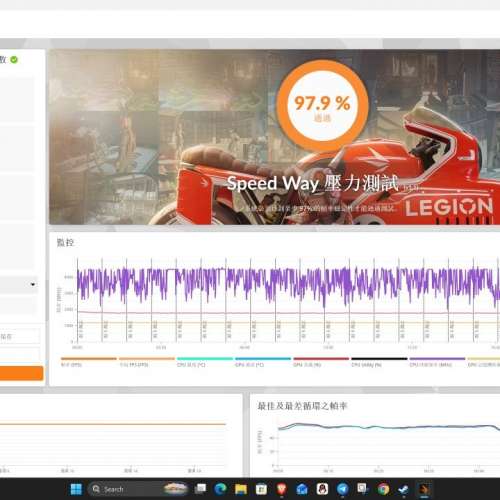Open Telegram from the taskbar
The image size is (500, 500).
coord(342,489)
